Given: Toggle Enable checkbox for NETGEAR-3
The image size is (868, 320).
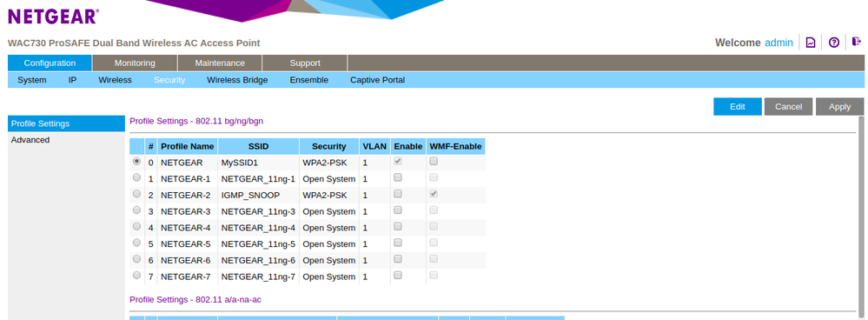Looking at the screenshot, I should point(397,210).
